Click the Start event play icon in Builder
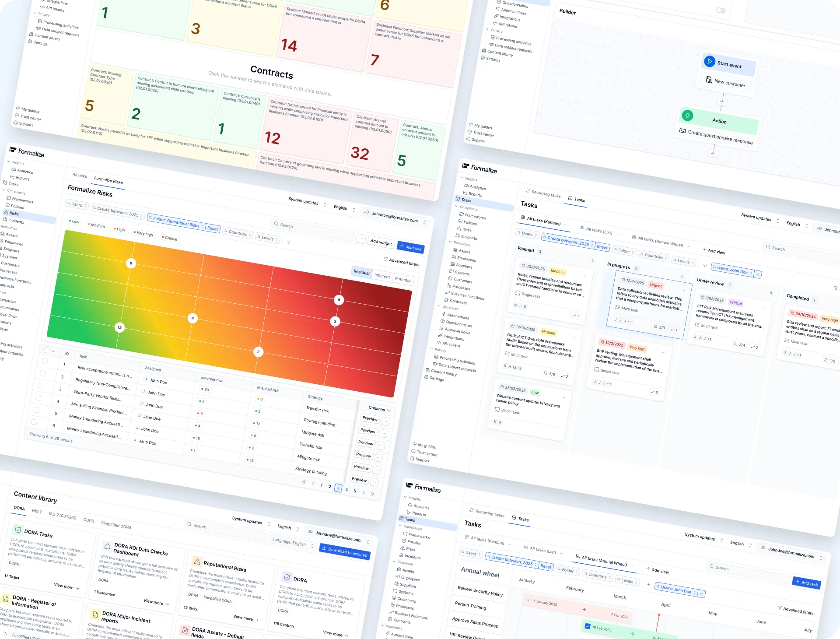 pos(709,61)
